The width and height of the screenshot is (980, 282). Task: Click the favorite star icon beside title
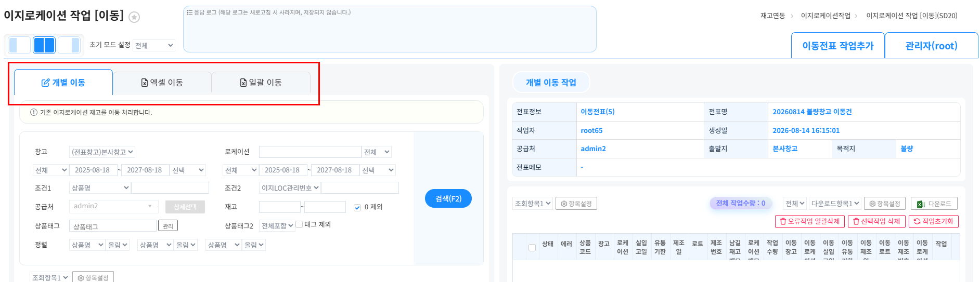click(x=134, y=17)
